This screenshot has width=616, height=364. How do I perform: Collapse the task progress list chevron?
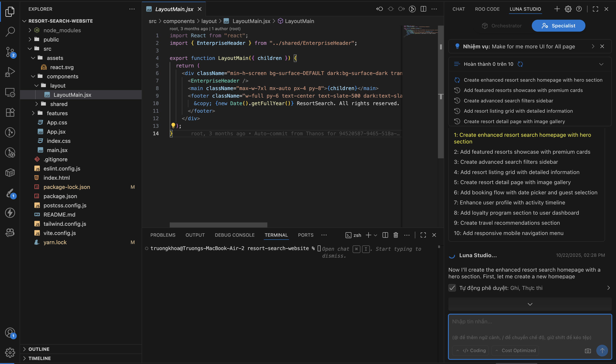tap(601, 64)
